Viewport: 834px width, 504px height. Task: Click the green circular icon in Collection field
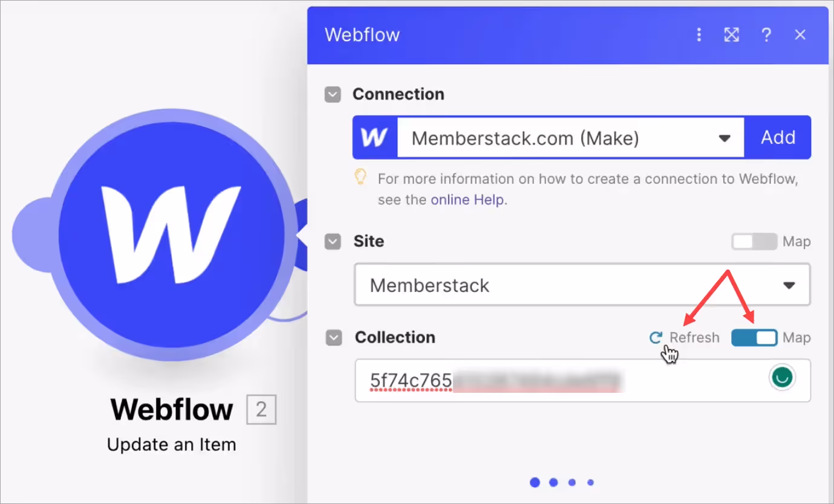(x=782, y=378)
